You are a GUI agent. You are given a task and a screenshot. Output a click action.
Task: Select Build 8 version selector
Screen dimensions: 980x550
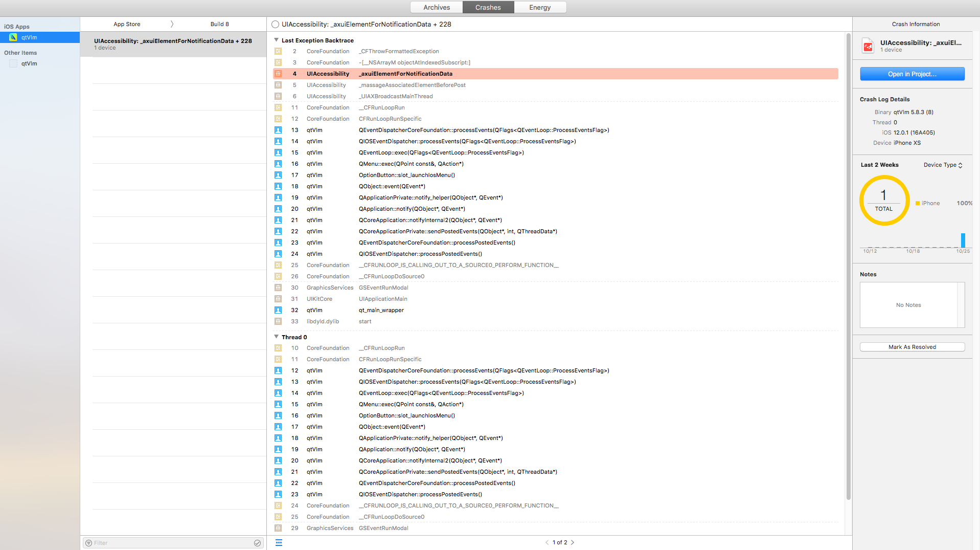[x=220, y=24]
